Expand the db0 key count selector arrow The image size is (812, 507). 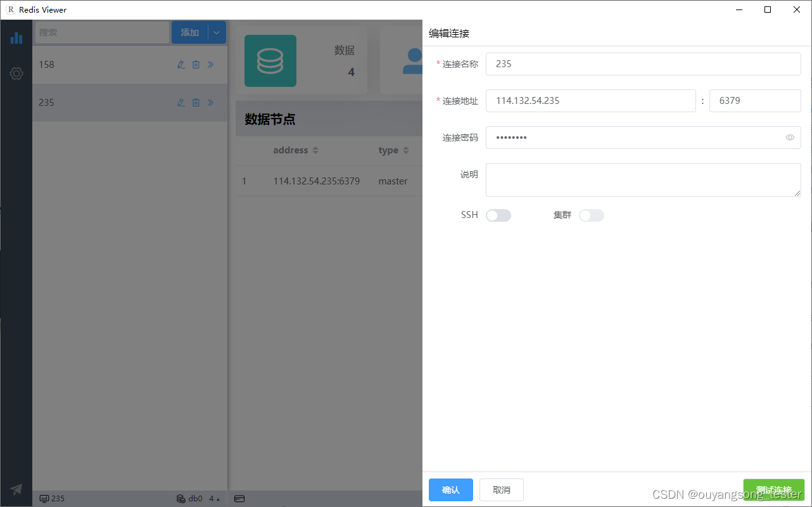coord(218,499)
